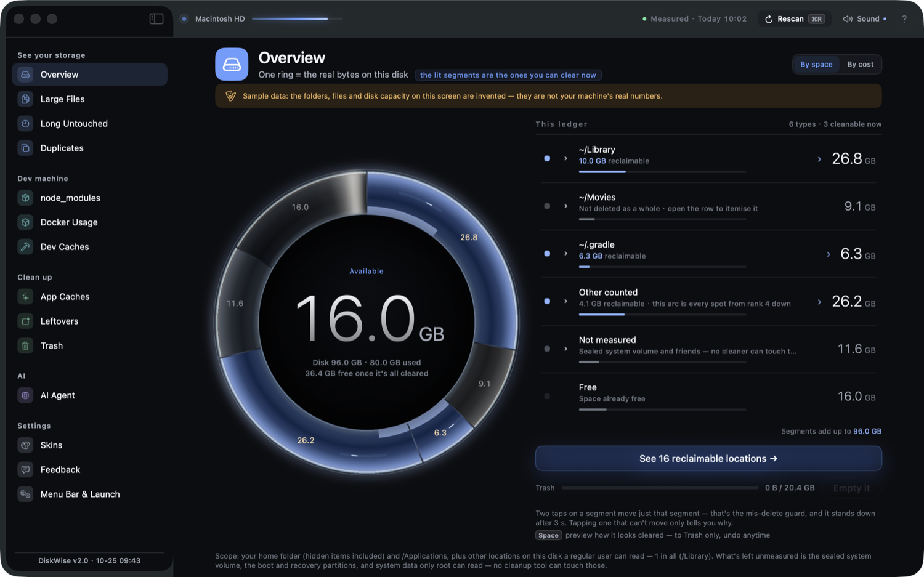
Task: Open Menu Bar & Launch settings
Action: tap(89, 494)
